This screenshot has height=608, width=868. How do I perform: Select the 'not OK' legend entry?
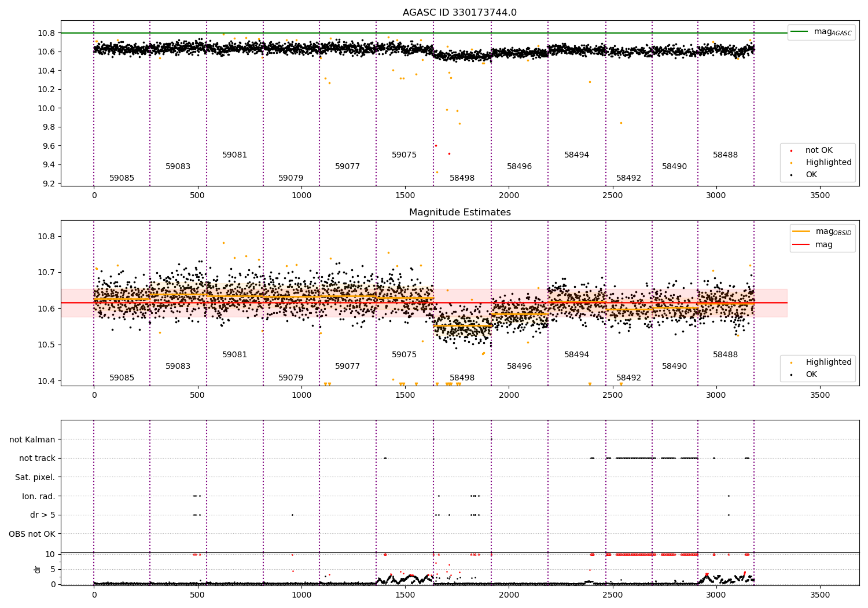[x=819, y=151]
